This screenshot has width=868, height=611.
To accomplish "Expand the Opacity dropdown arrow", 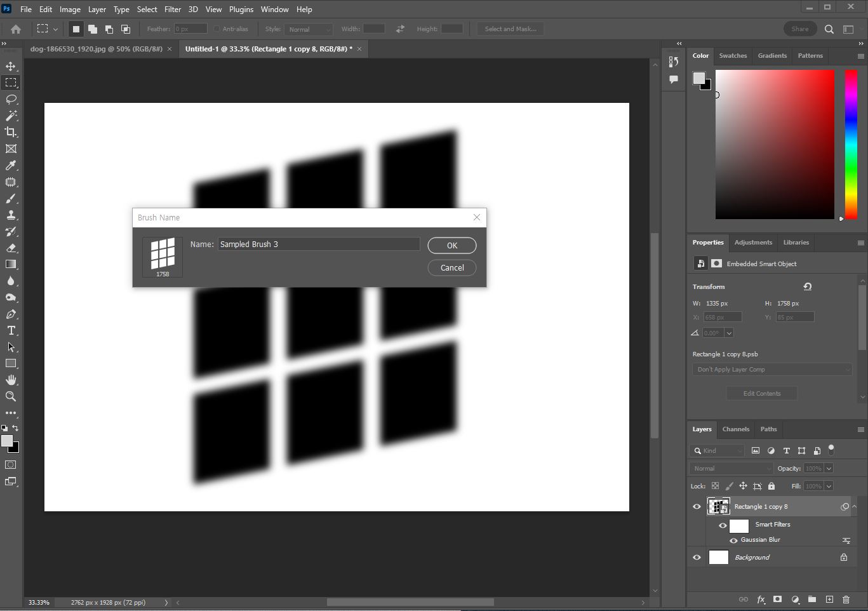I will tap(829, 468).
